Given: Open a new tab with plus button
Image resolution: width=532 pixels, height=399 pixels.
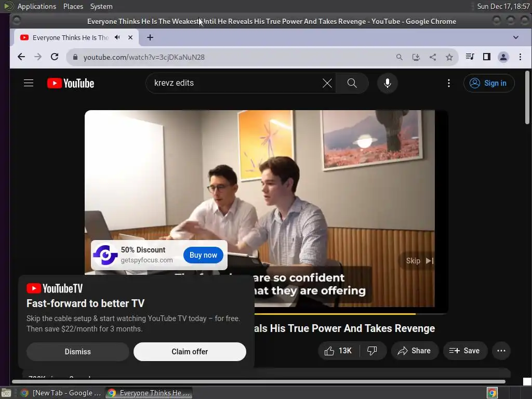Looking at the screenshot, I should pos(150,37).
